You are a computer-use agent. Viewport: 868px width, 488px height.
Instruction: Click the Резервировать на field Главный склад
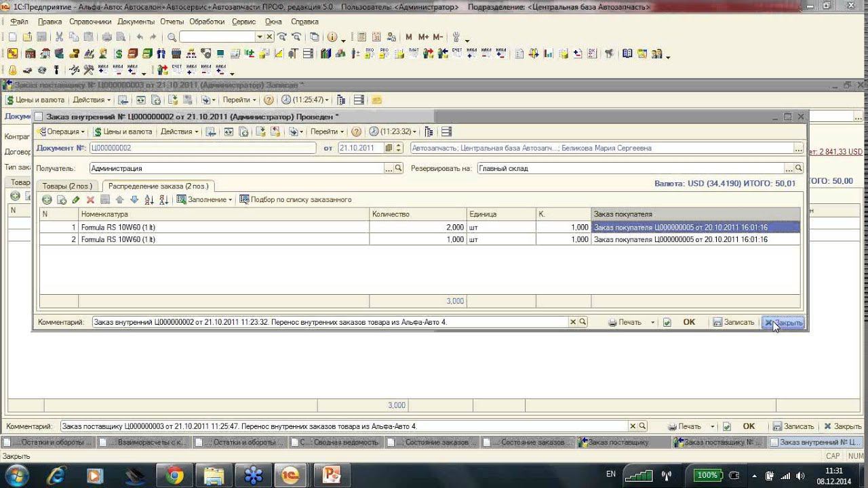point(631,168)
